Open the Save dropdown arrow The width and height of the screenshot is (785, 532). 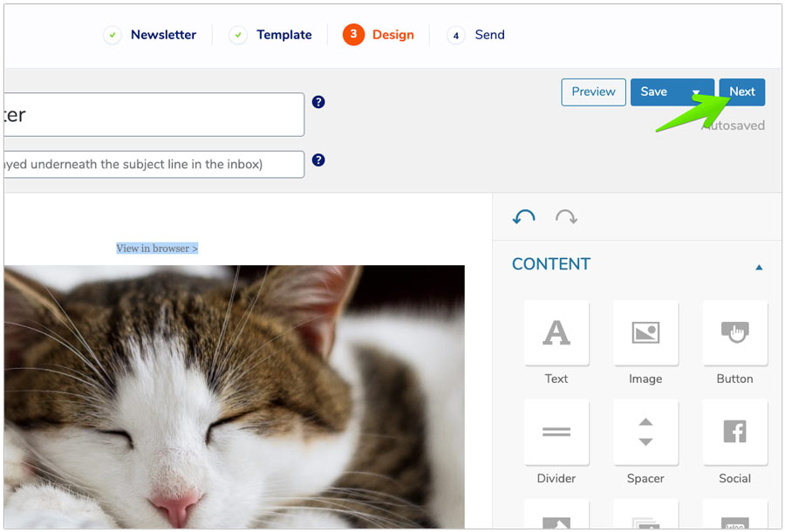pos(696,92)
